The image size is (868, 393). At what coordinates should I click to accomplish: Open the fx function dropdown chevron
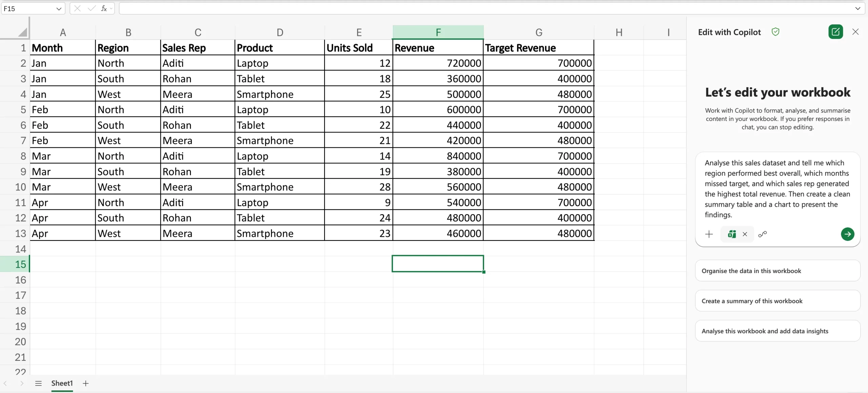pos(112,8)
